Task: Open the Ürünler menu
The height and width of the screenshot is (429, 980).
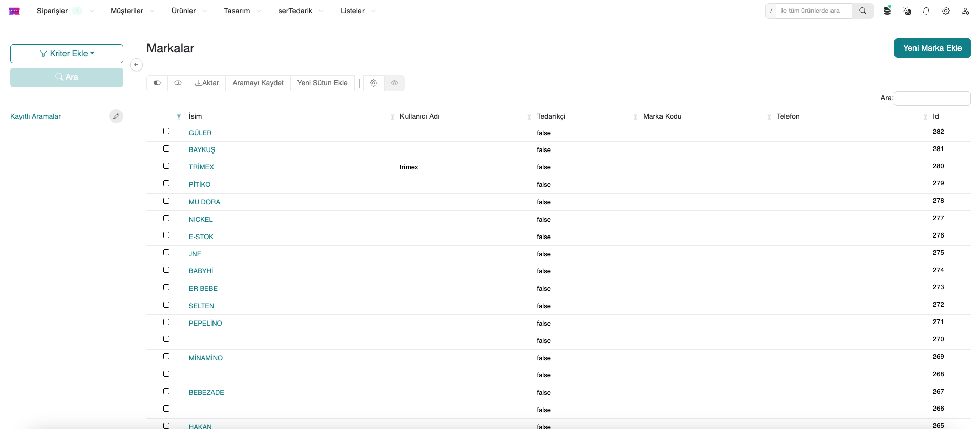Action: pos(183,11)
